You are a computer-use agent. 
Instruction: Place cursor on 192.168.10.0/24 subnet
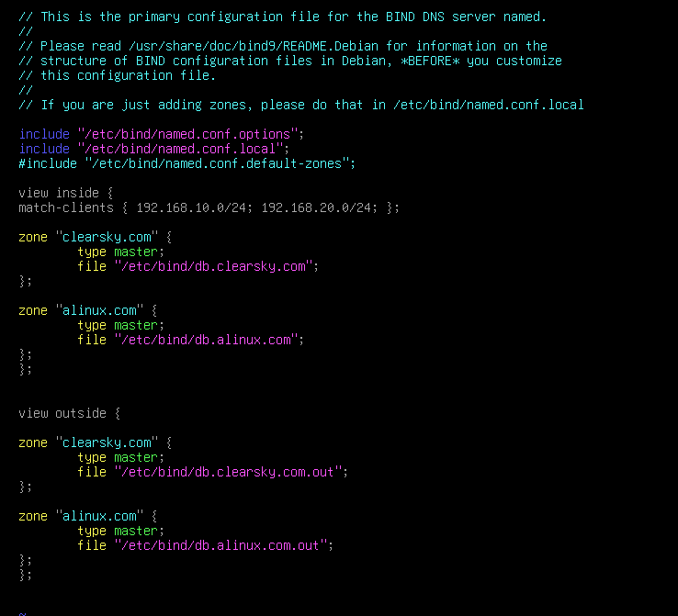tap(191, 207)
